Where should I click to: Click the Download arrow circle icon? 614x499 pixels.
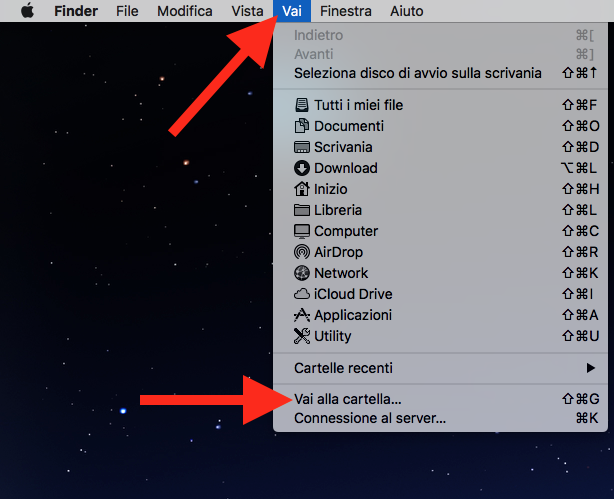click(302, 168)
